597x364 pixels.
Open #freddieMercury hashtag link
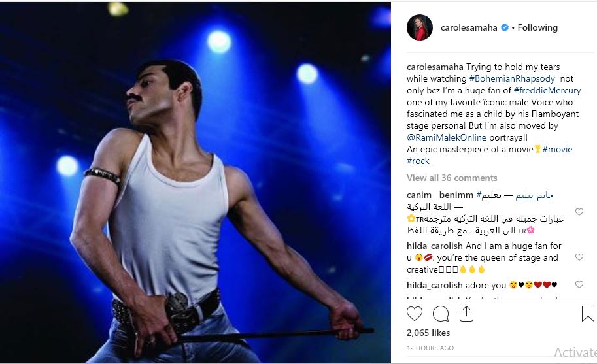(x=547, y=91)
